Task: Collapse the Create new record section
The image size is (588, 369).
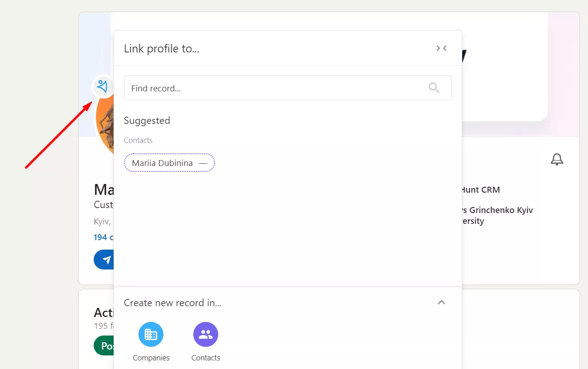Action: click(441, 303)
